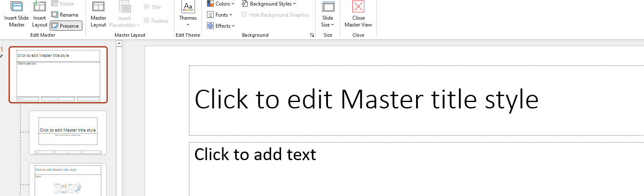Image resolution: width=644 pixels, height=196 pixels.
Task: Open the Background Styles dropdown
Action: [x=269, y=4]
